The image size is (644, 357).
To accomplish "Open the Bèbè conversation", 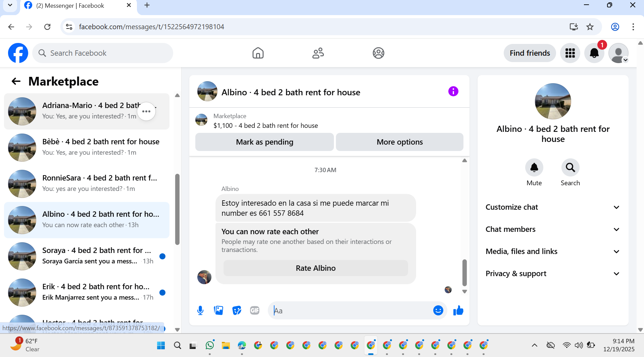I will (87, 148).
